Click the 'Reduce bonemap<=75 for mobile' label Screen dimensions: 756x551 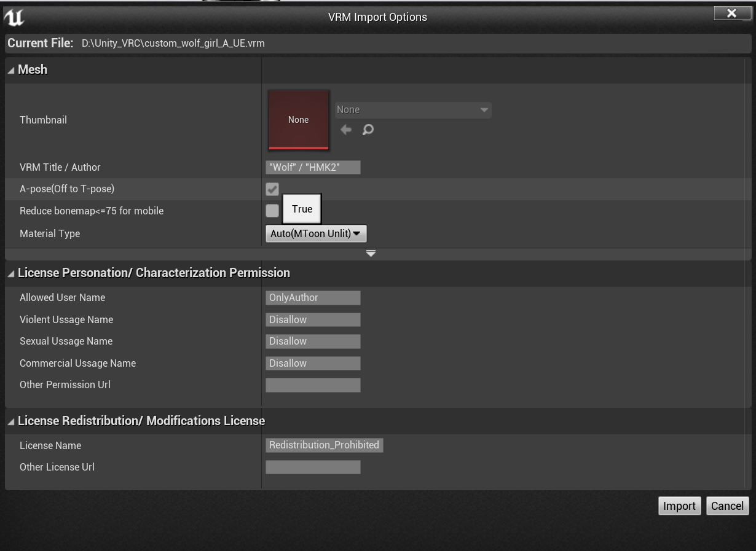[92, 211]
